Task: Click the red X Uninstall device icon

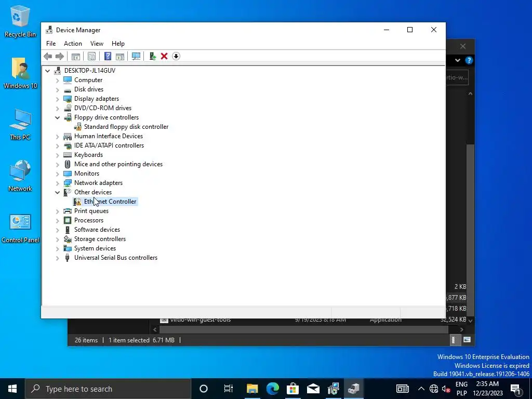Action: click(x=164, y=56)
